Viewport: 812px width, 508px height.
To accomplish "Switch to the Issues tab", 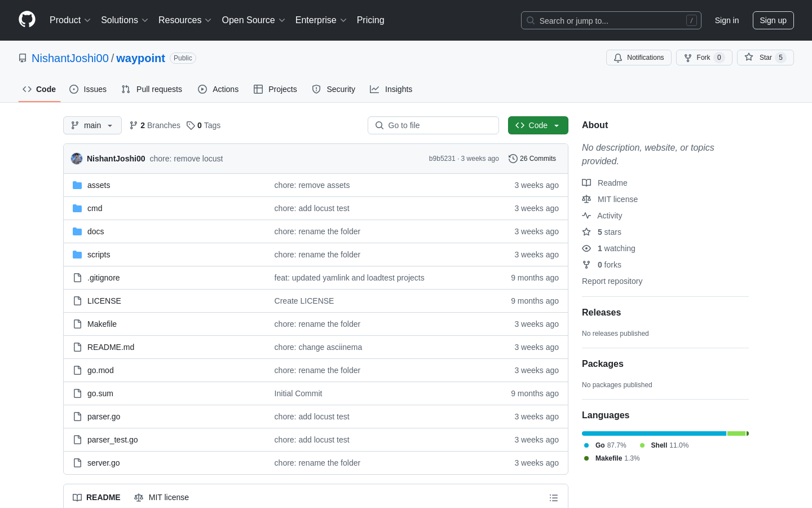I will (88, 89).
